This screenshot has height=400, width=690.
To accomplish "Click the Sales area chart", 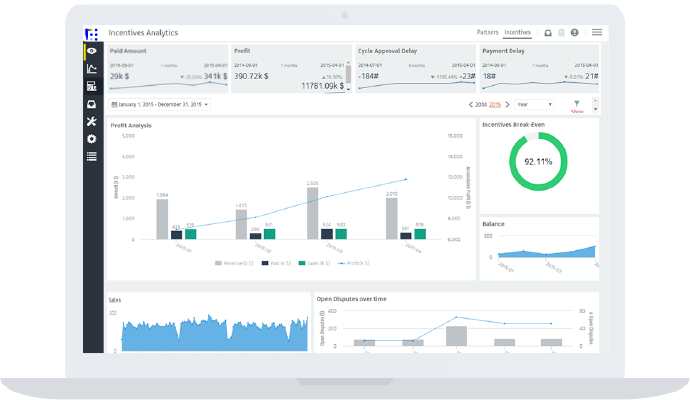I will point(215,334).
